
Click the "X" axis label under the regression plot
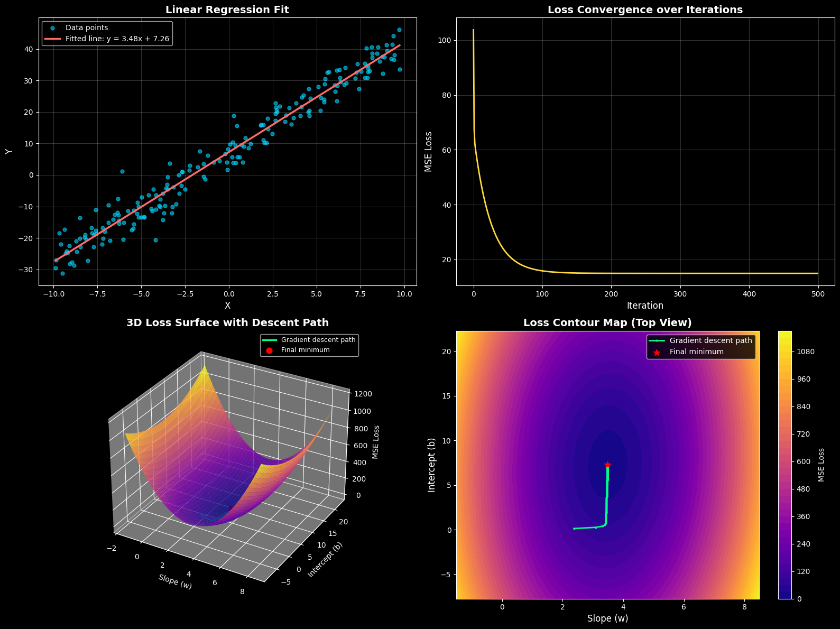coord(228,306)
